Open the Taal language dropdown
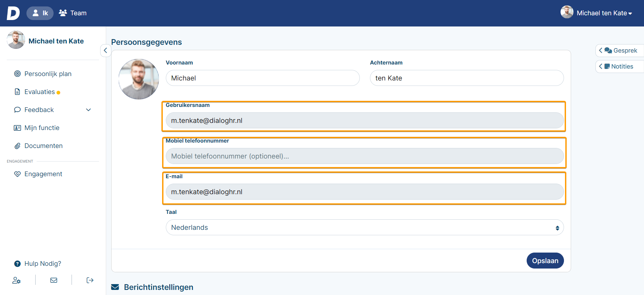This screenshot has height=295, width=644. pos(365,227)
